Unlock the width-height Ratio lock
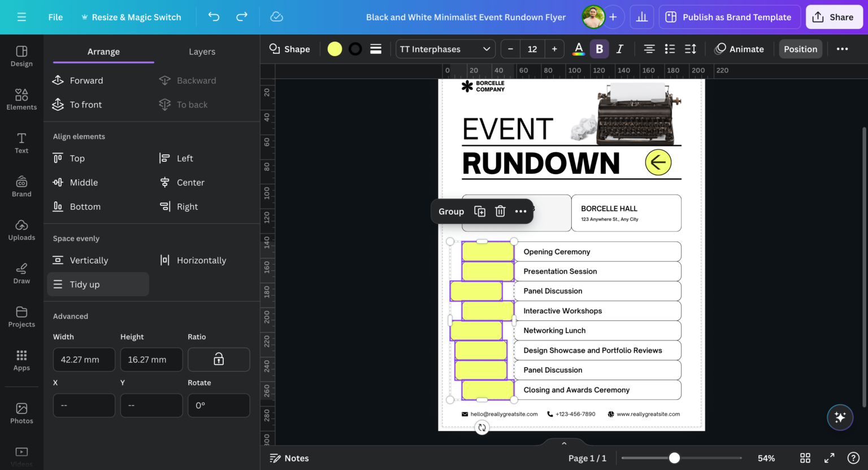Viewport: 868px width, 470px height. (x=219, y=359)
